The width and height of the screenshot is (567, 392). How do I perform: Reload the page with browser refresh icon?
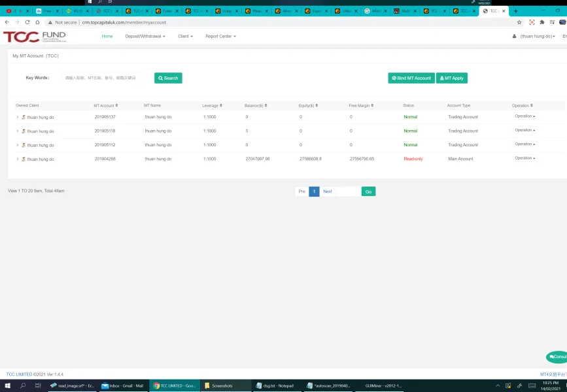(x=27, y=22)
